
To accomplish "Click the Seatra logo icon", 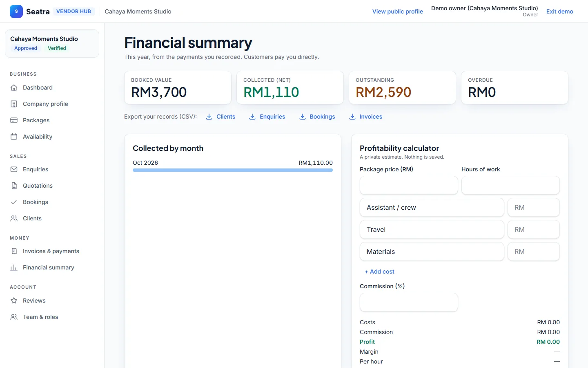I will coord(16,11).
